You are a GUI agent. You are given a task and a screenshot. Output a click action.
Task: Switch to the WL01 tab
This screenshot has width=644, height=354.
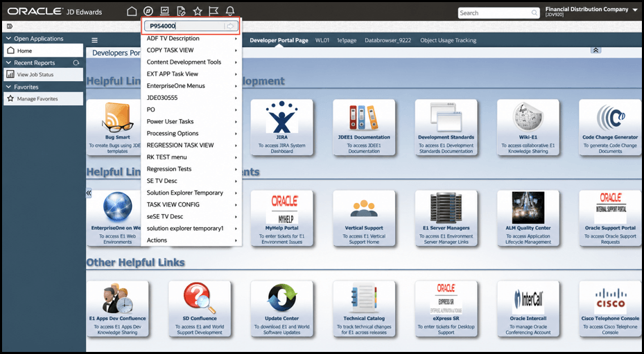tap(322, 40)
